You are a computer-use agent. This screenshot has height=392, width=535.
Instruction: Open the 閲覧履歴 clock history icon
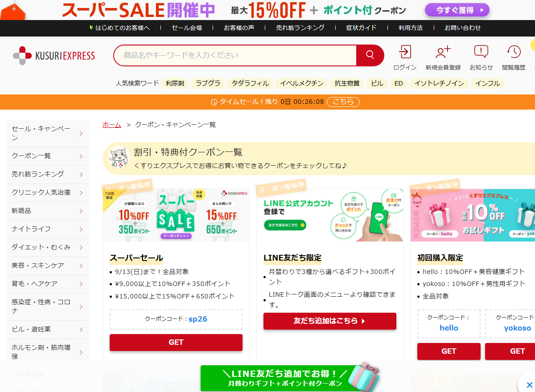point(514,52)
